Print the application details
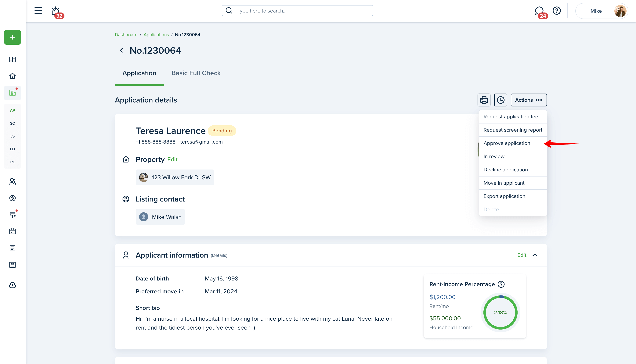636x364 pixels. tap(484, 100)
